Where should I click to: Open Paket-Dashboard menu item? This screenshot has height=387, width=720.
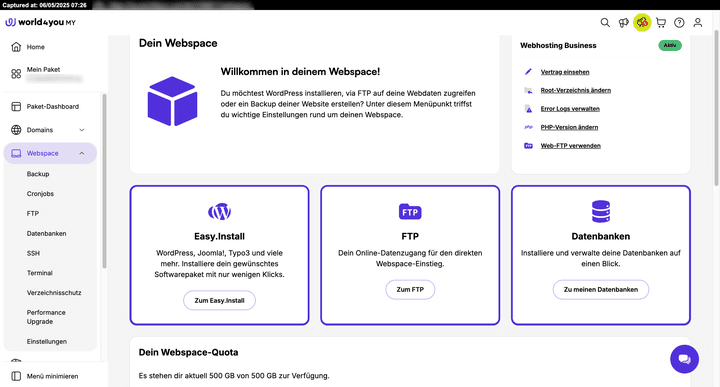[x=53, y=107]
